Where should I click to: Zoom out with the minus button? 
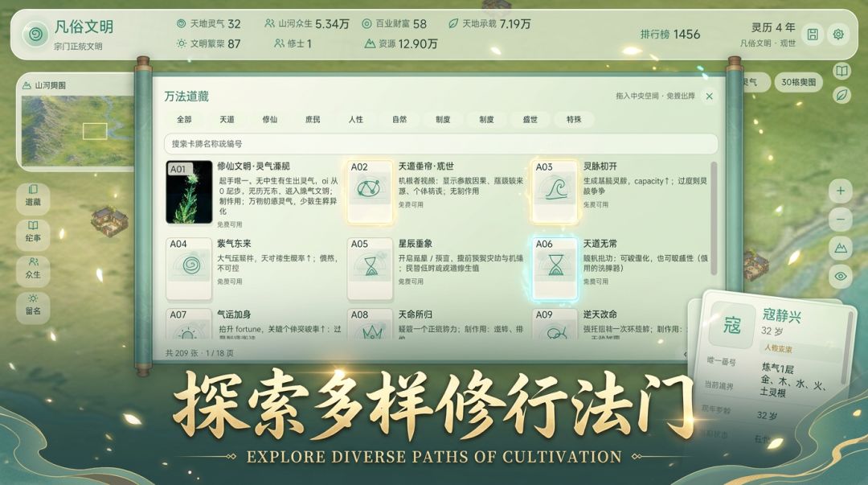click(841, 220)
